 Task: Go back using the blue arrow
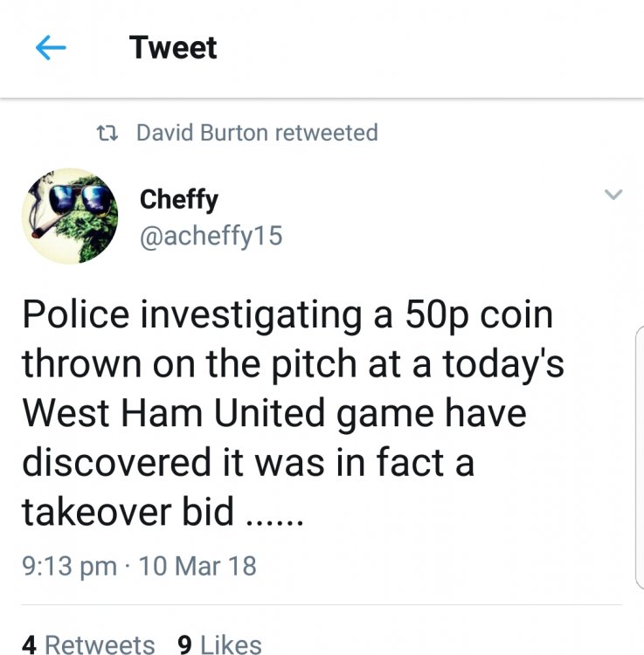click(51, 48)
